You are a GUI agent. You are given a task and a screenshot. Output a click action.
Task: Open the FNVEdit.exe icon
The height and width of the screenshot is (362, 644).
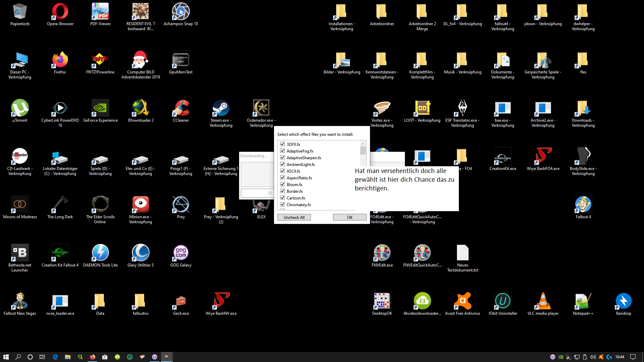[x=382, y=253]
